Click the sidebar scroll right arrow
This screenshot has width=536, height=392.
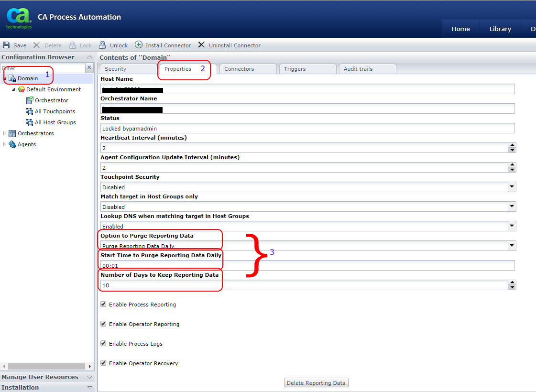pyautogui.click(x=89, y=366)
